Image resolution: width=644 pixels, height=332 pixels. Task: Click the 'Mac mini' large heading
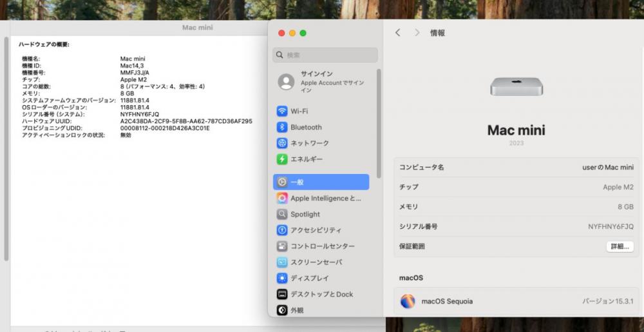click(516, 130)
